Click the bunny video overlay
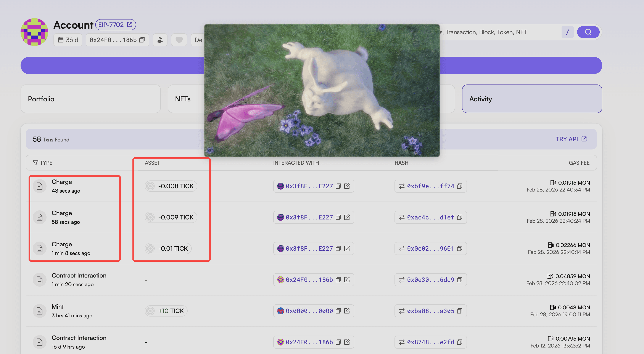Image resolution: width=644 pixels, height=354 pixels. click(x=322, y=90)
